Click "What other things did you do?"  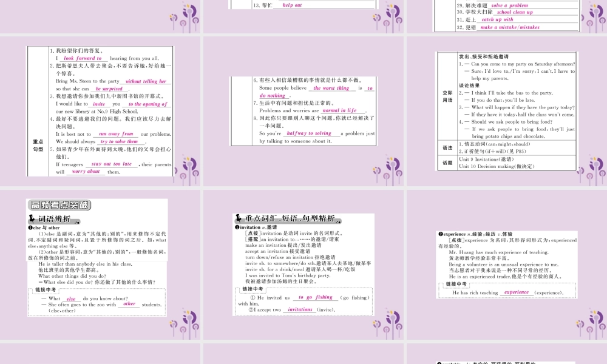pyautogui.click(x=72, y=276)
